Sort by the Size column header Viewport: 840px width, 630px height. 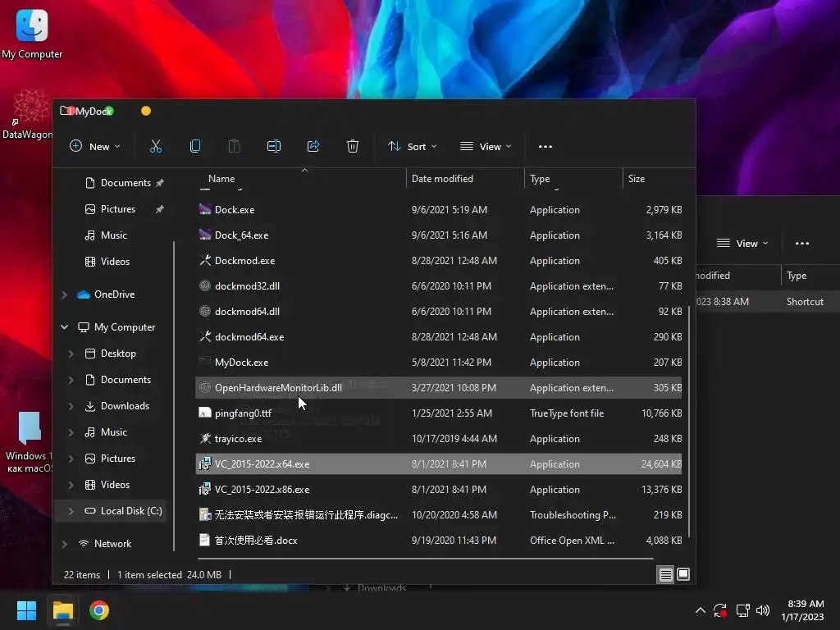(637, 178)
